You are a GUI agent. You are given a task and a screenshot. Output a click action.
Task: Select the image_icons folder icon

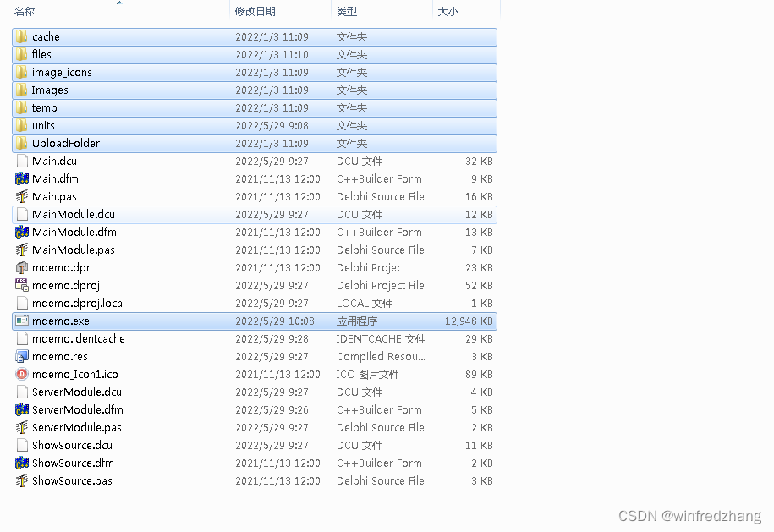(21, 72)
